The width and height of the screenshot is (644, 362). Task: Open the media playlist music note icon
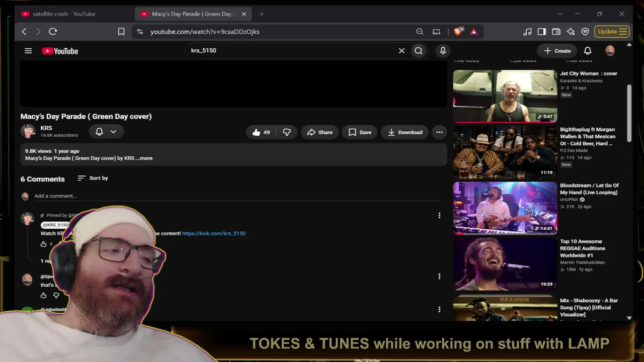click(527, 32)
